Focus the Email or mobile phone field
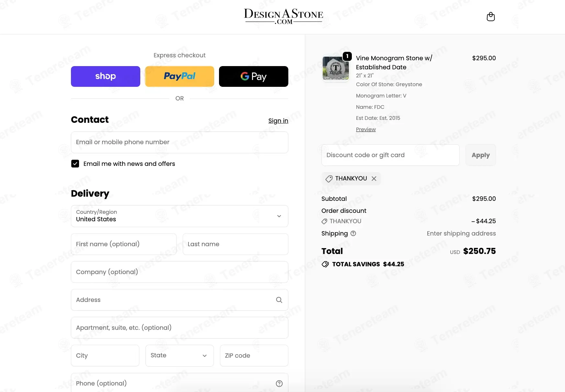Image resolution: width=565 pixels, height=392 pixels. point(179,143)
